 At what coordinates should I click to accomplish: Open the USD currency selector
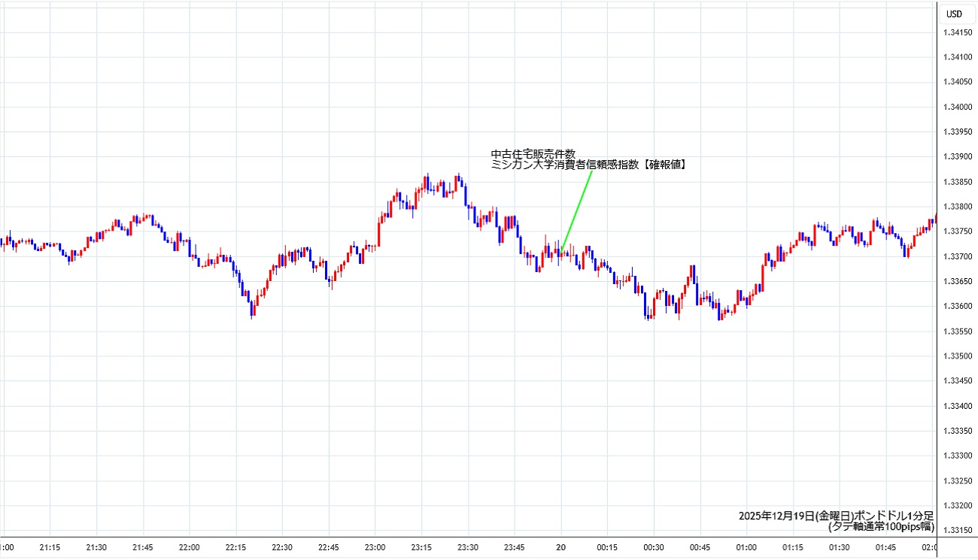coord(954,14)
